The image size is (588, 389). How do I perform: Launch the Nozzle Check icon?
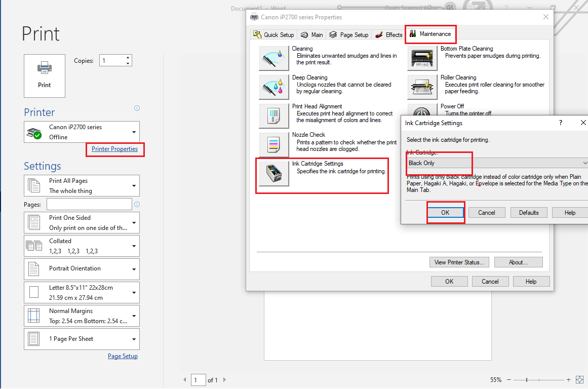coord(274,144)
